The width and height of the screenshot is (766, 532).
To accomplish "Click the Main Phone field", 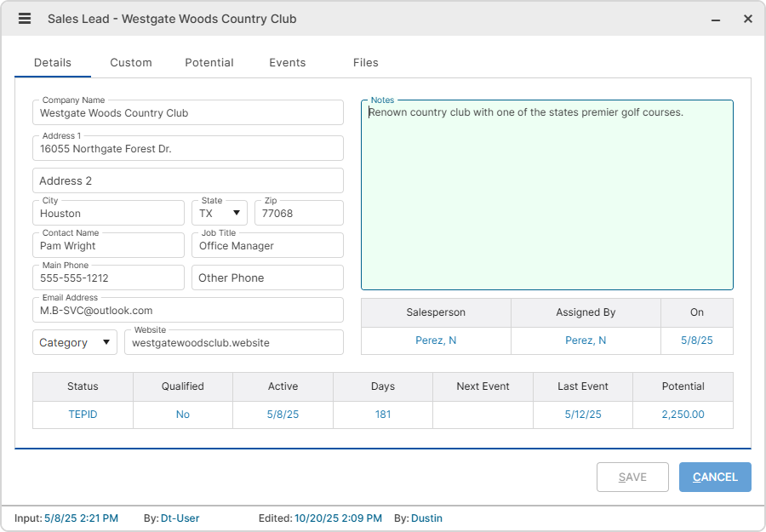I will 108,277.
